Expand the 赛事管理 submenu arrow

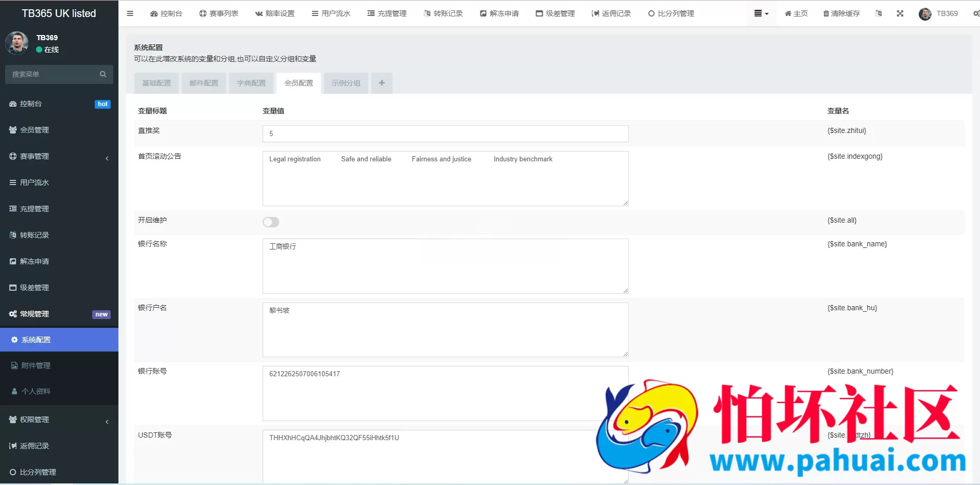pyautogui.click(x=107, y=158)
